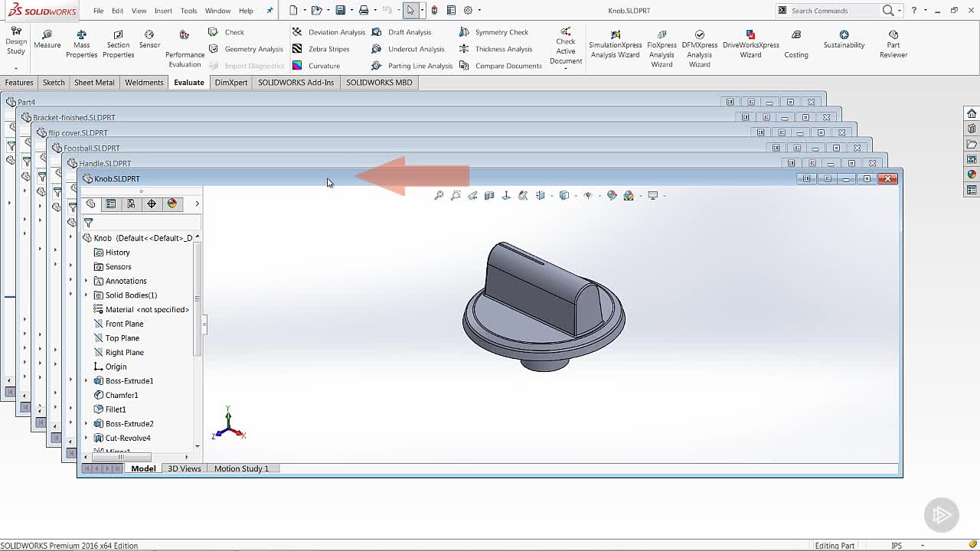Run Performance Evaluation
The width and height of the screenshot is (980, 551).
click(x=185, y=49)
